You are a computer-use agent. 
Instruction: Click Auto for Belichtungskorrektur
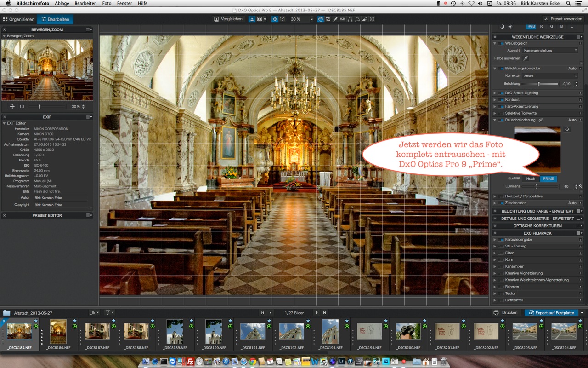tap(572, 68)
